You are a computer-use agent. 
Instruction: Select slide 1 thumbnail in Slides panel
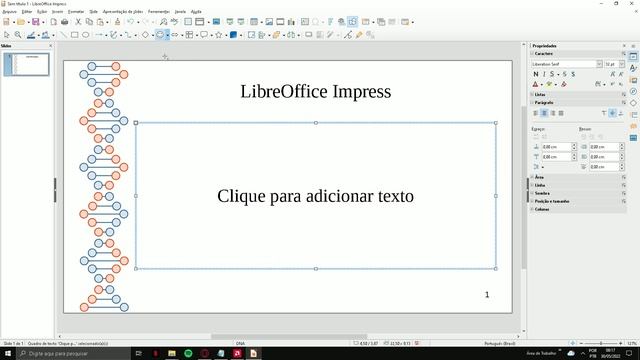pos(27,64)
